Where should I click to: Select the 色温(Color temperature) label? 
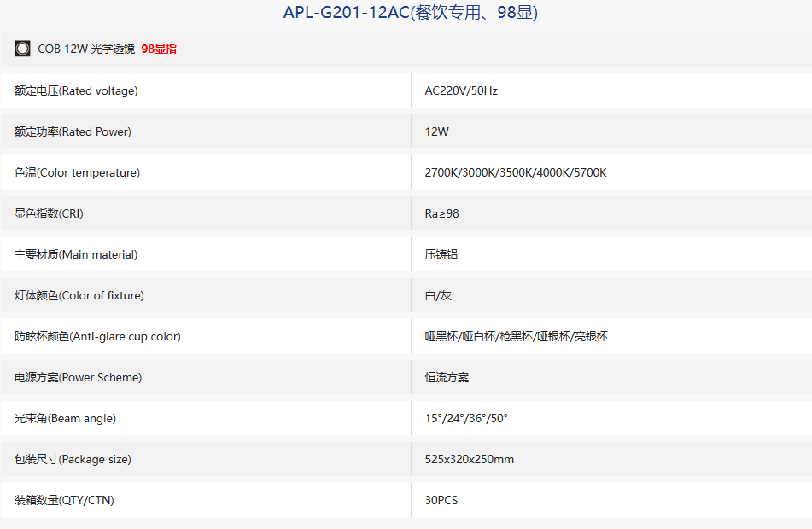77,172
